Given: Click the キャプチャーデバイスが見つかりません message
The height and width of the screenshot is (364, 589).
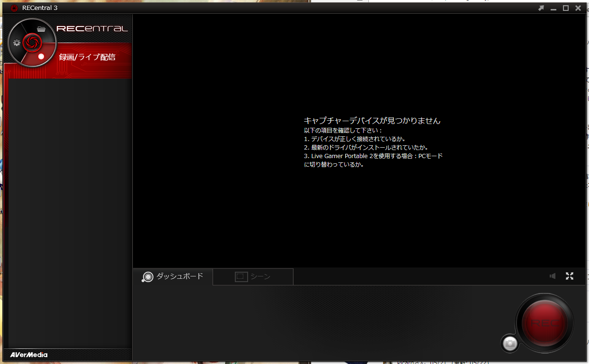Looking at the screenshot, I should point(372,121).
